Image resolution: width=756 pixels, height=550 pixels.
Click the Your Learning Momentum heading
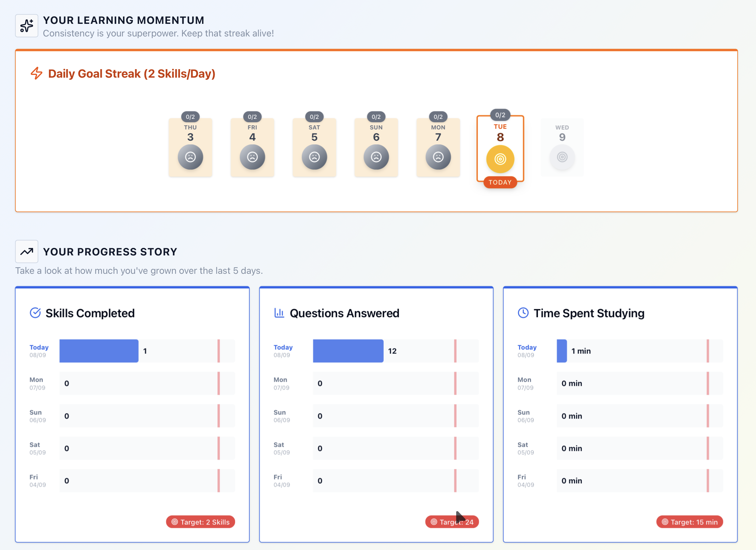coord(124,20)
